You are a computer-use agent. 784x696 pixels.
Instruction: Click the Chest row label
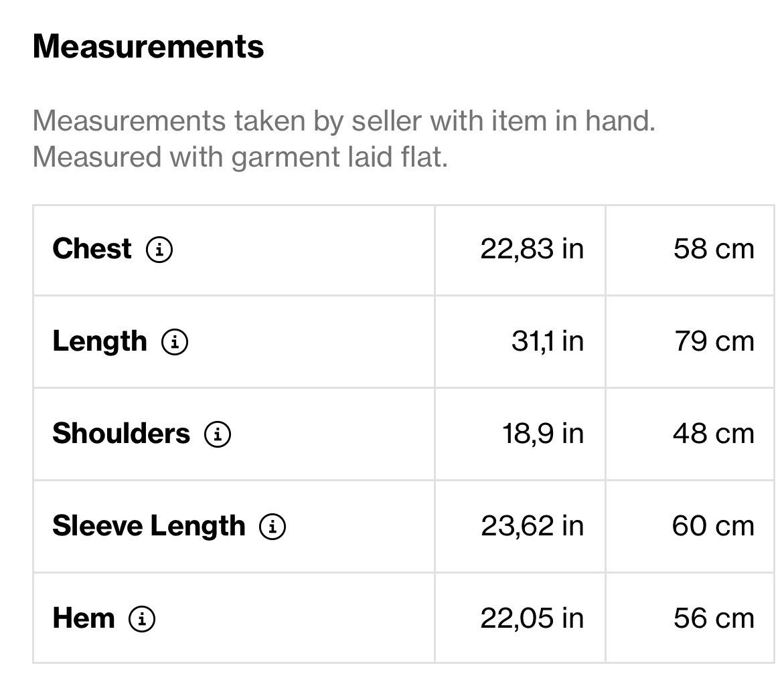(92, 248)
